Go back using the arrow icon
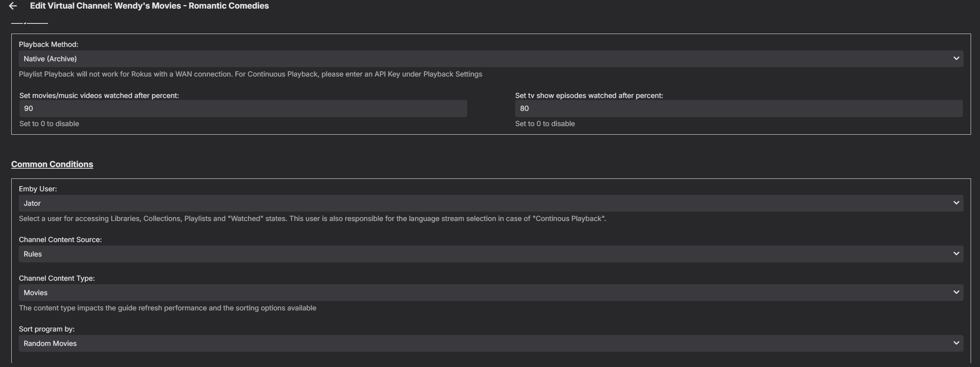The height and width of the screenshot is (367, 980). [13, 6]
